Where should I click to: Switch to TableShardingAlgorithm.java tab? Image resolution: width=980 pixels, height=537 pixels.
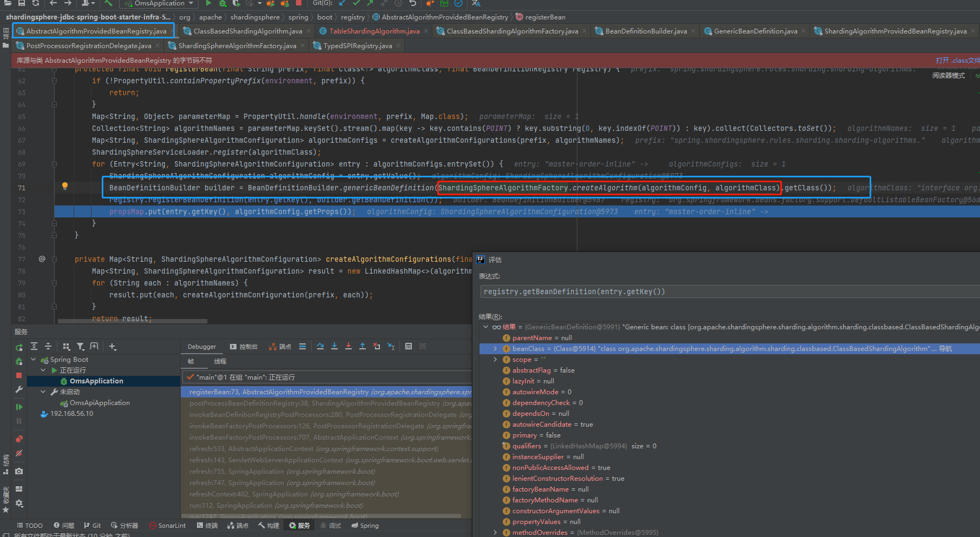pyautogui.click(x=374, y=31)
